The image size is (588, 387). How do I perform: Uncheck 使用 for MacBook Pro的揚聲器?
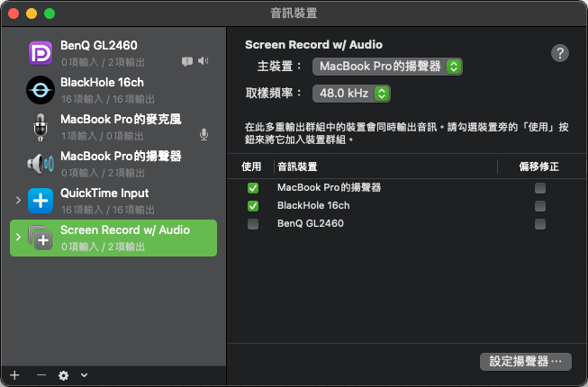(x=253, y=188)
